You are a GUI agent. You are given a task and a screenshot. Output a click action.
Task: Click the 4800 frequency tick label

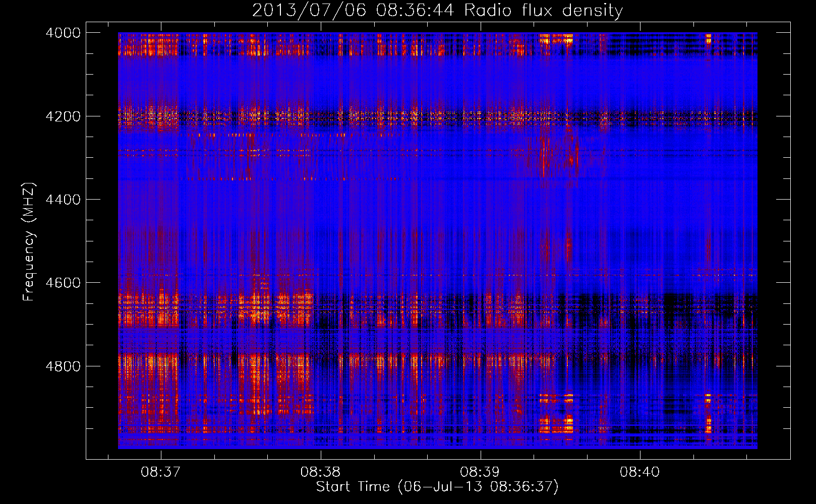(x=63, y=366)
